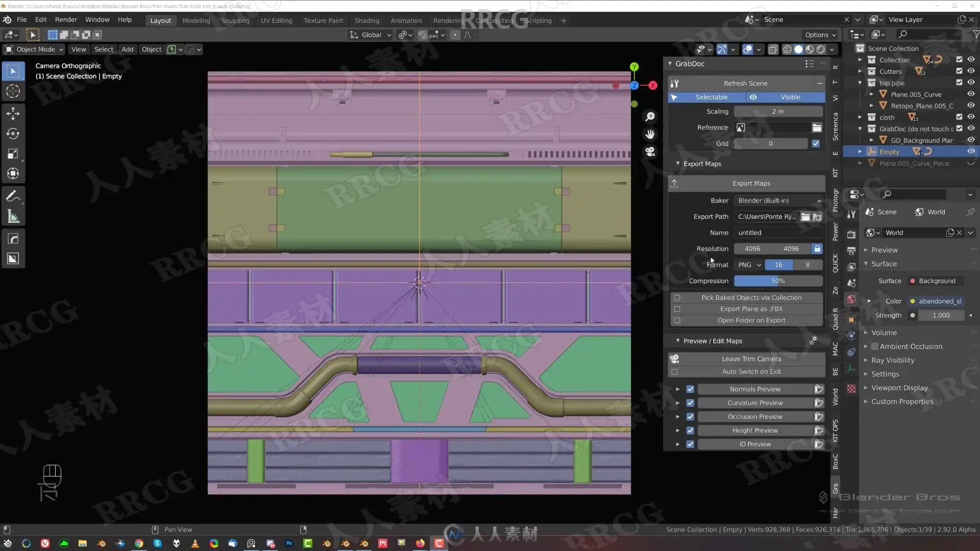Open the Baker dropdown
Screen dimensions: 980x551
coord(778,201)
